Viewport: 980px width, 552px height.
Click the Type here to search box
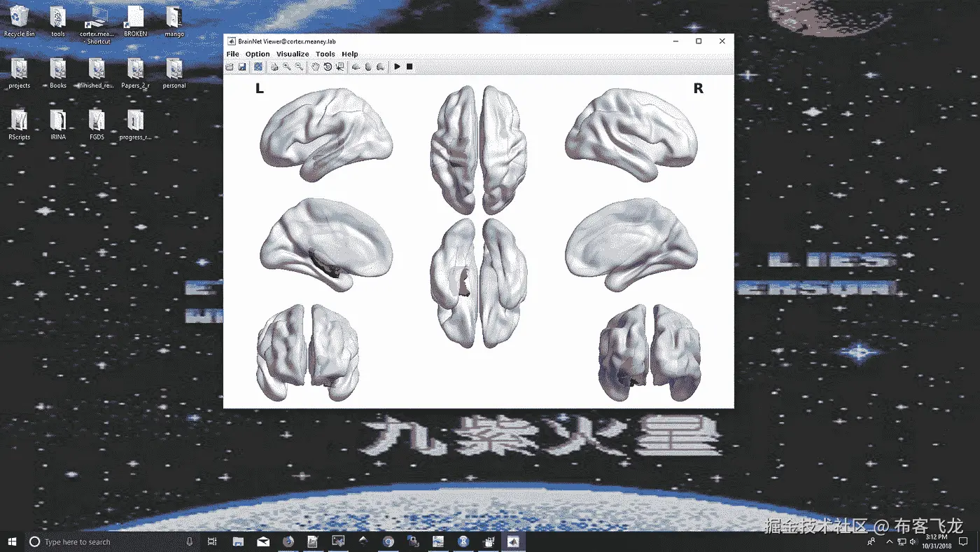[112, 541]
